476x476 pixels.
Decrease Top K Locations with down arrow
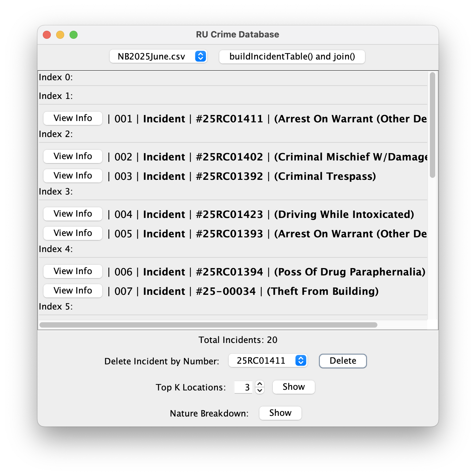click(x=260, y=390)
